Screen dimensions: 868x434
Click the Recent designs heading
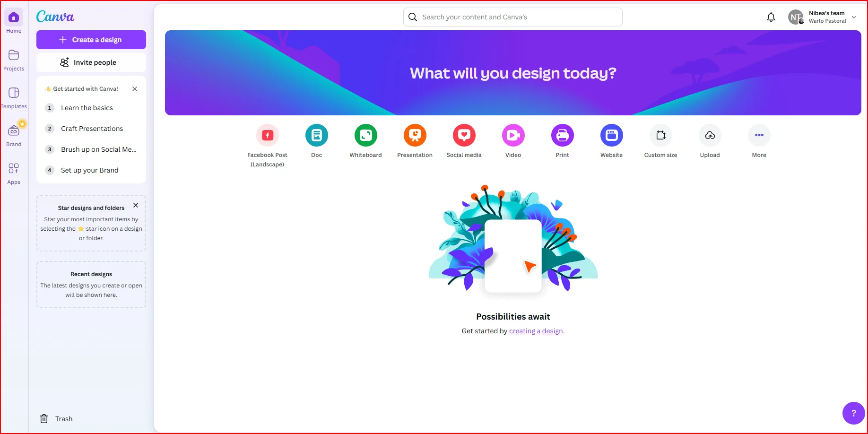click(91, 274)
